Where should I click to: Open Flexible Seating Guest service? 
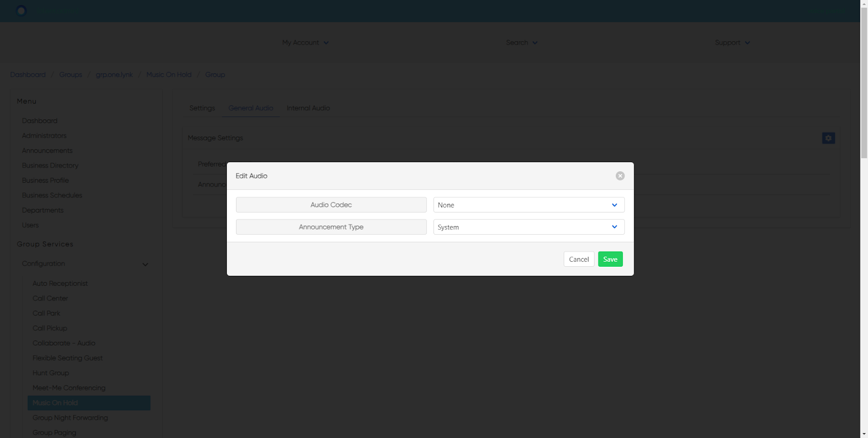[67, 358]
